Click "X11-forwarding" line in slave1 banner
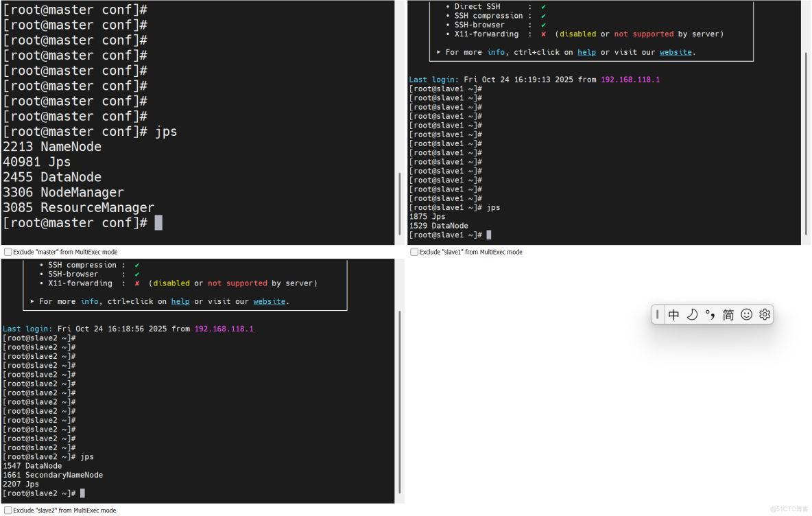This screenshot has width=812, height=516. pos(585,34)
